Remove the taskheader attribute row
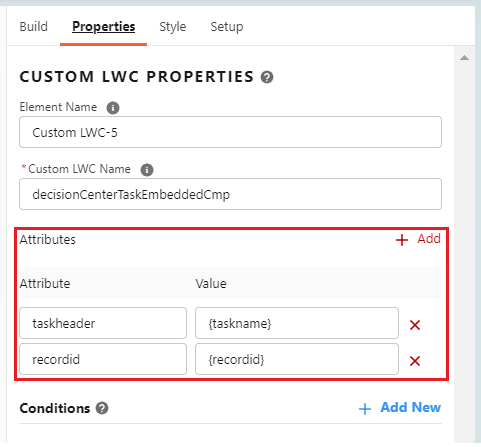Screen dimensions: 481x447 click(415, 325)
